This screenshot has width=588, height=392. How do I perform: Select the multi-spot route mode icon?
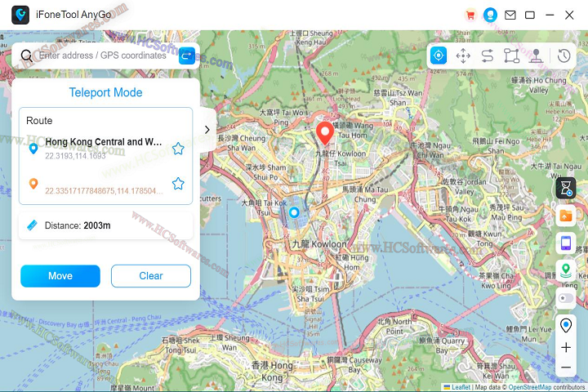click(x=511, y=56)
